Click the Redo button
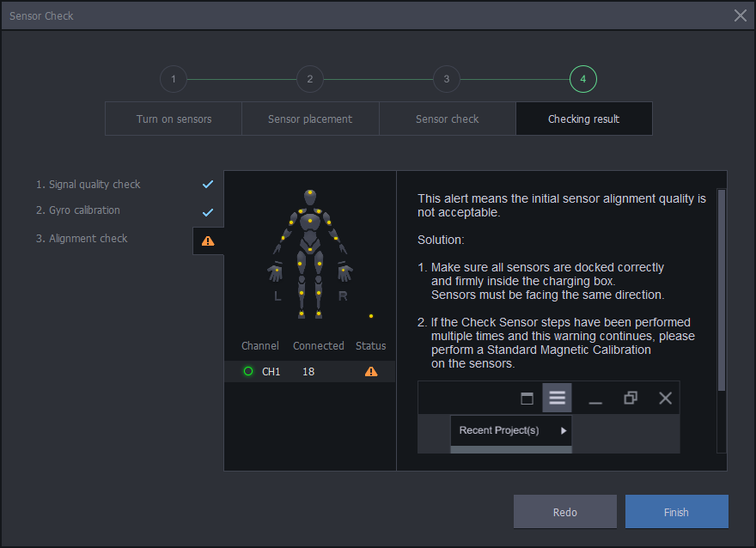This screenshot has width=756, height=548. [x=565, y=512]
